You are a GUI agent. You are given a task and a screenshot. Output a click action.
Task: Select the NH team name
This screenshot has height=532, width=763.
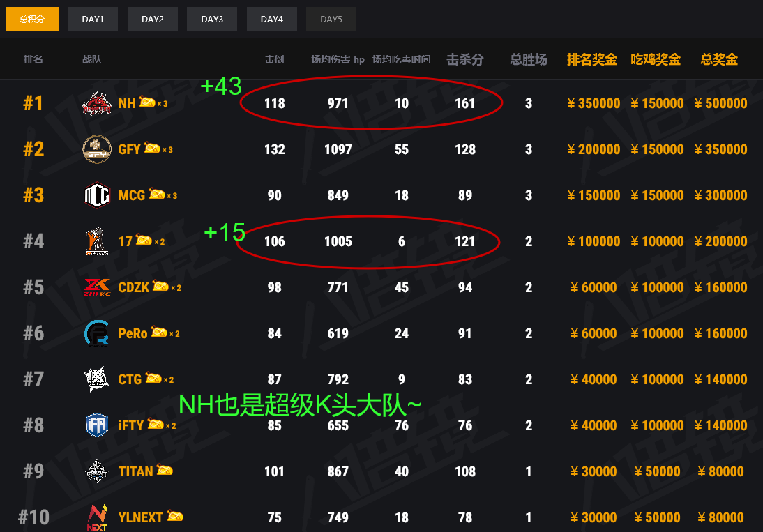(x=126, y=103)
